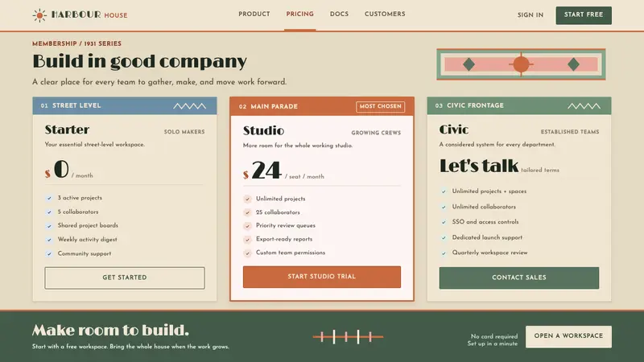The height and width of the screenshot is (362, 644).
Task: Open the Customers nav item
Action: 385,14
